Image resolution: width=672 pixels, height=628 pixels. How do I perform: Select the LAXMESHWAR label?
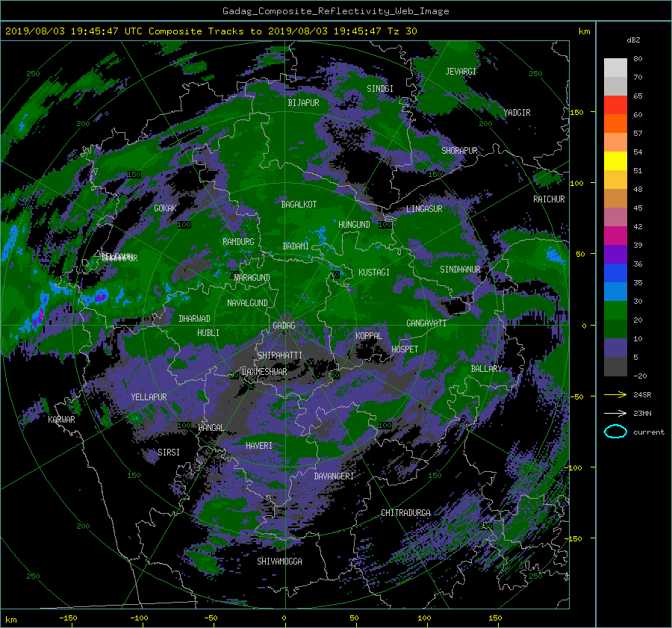pyautogui.click(x=264, y=372)
